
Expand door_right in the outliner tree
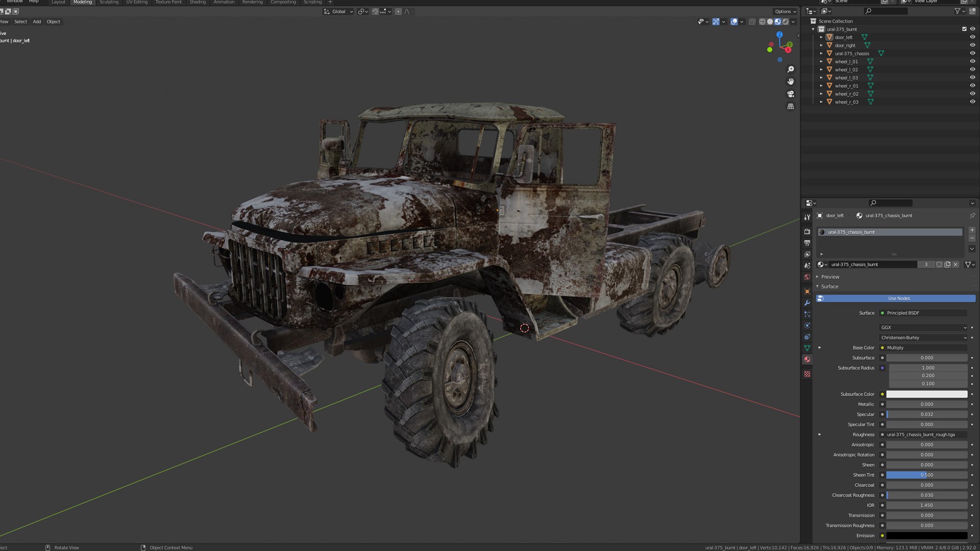[x=821, y=45]
